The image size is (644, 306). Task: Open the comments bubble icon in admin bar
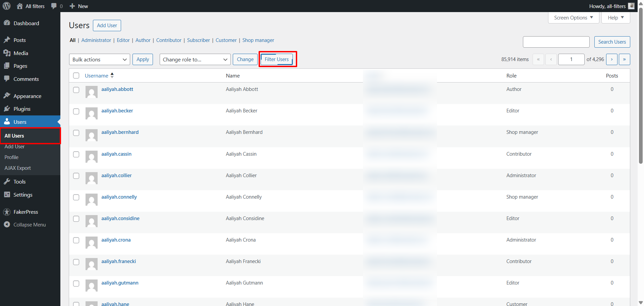54,6
